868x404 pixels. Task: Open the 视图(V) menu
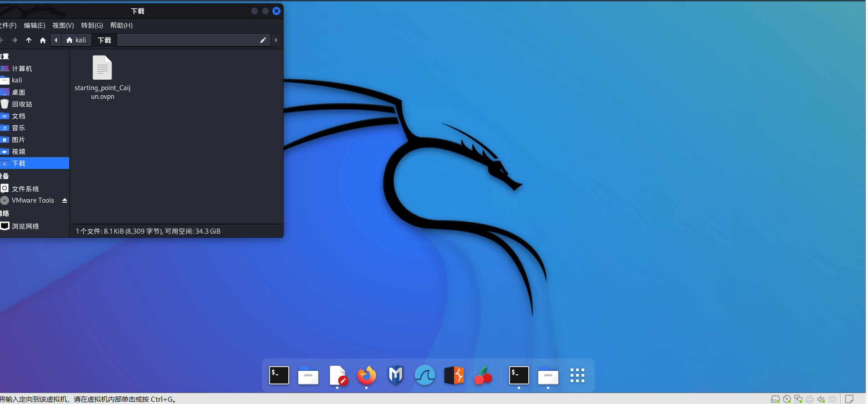pos(63,26)
